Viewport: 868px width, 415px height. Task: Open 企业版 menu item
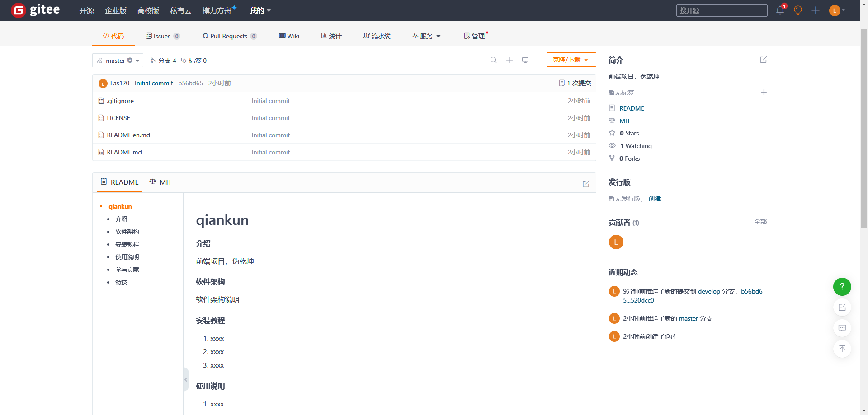click(116, 10)
